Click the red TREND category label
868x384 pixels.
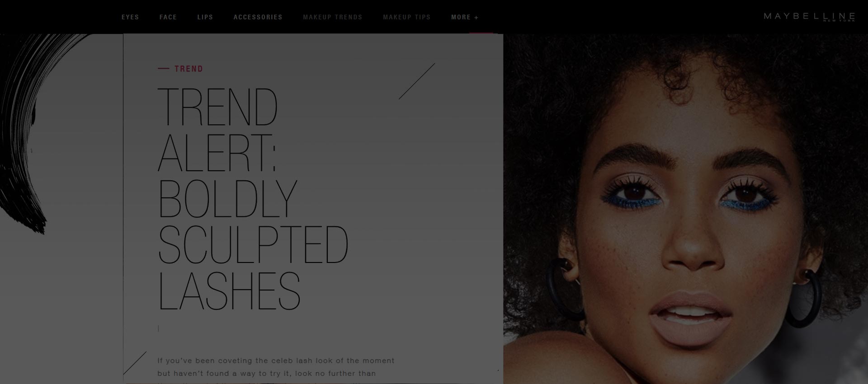pos(189,69)
